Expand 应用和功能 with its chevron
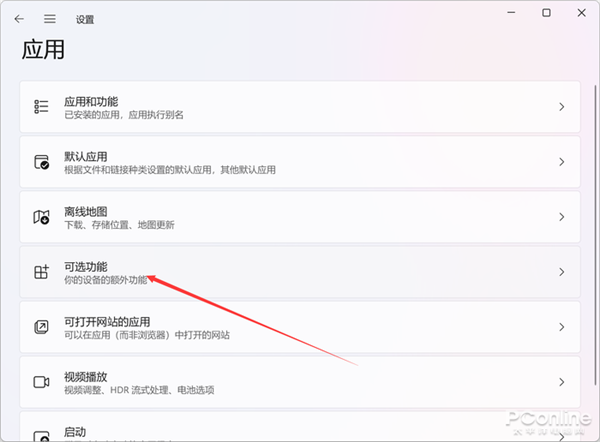Image resolution: width=600 pixels, height=442 pixels. point(562,107)
